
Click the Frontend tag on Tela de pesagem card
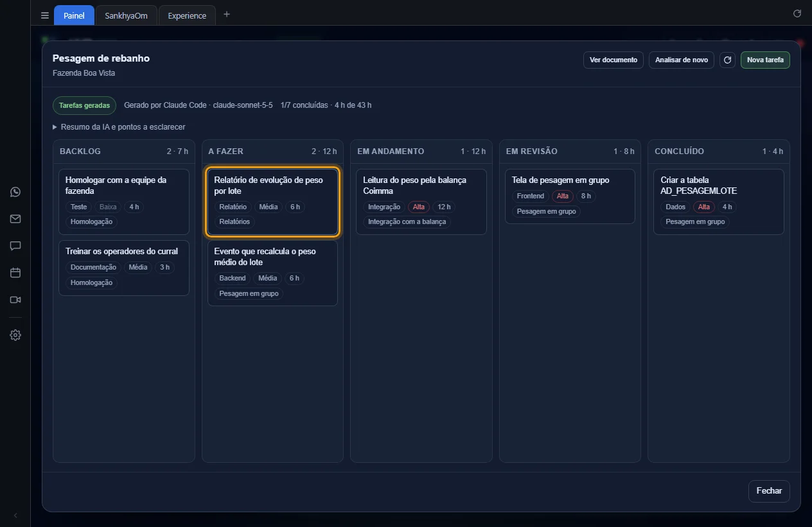[x=531, y=196]
